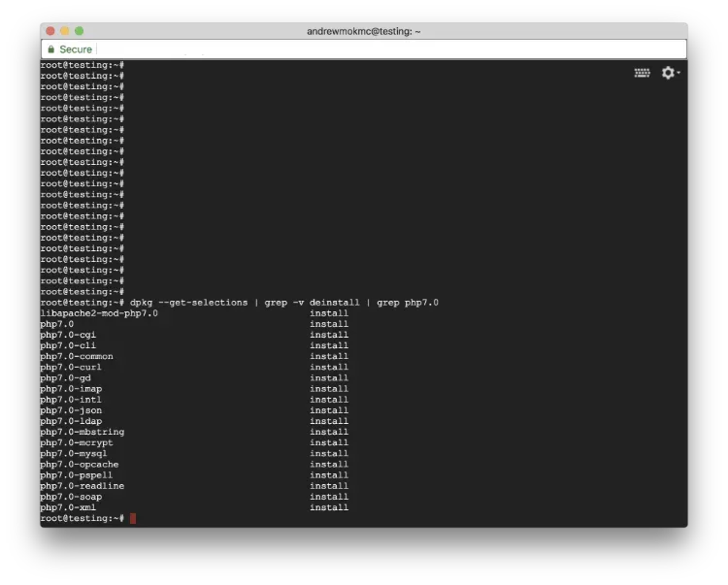Viewport: 728px width, 585px height.
Task: Click the php7.0-opcache package entry
Action: (x=79, y=465)
